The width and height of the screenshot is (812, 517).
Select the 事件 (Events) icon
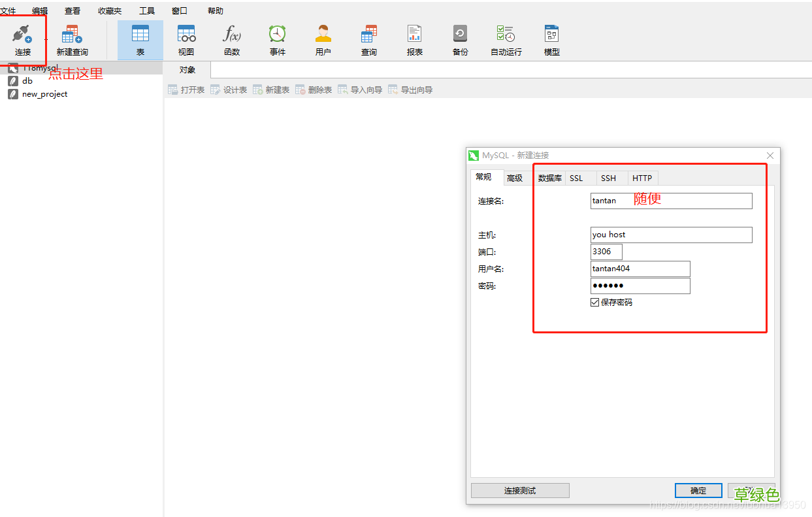point(277,39)
